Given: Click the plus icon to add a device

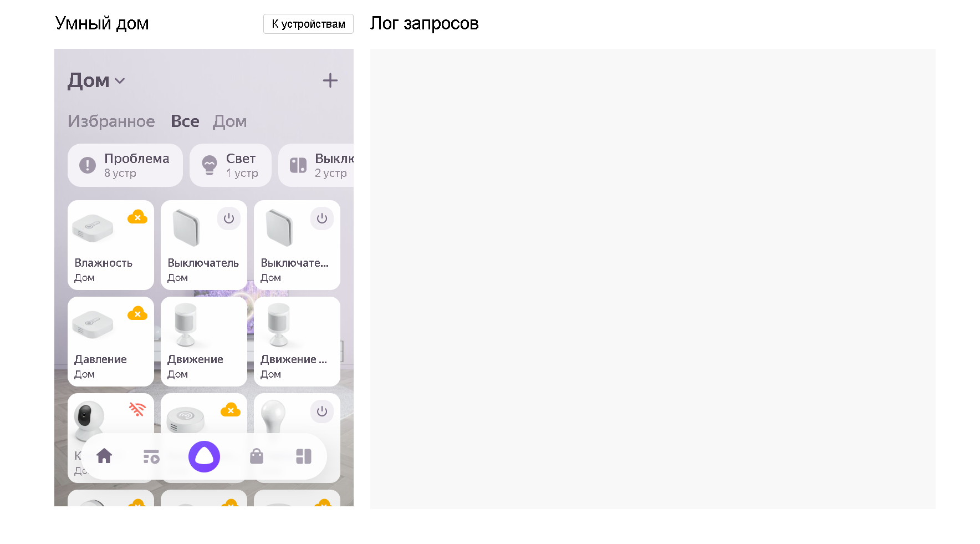Looking at the screenshot, I should point(330,80).
